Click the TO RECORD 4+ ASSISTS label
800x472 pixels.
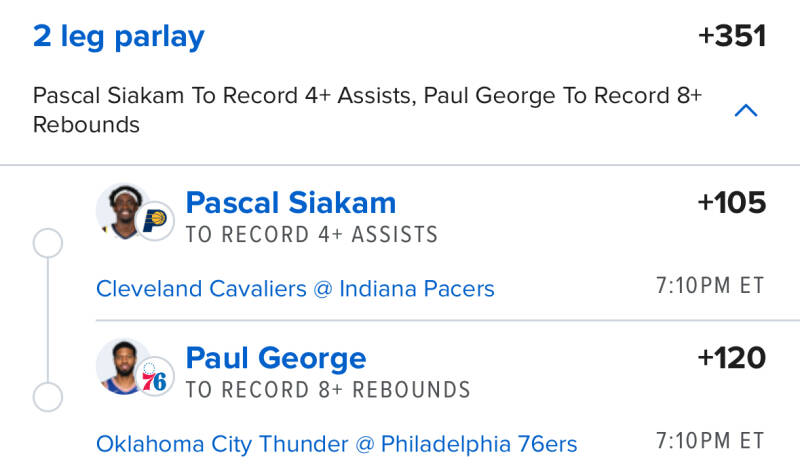click(312, 235)
